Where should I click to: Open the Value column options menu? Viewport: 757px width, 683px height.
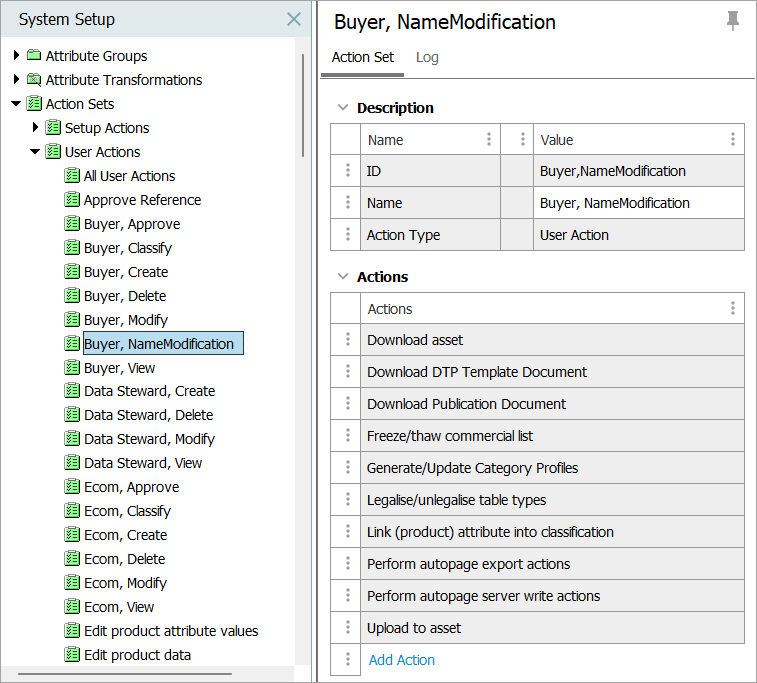732,140
